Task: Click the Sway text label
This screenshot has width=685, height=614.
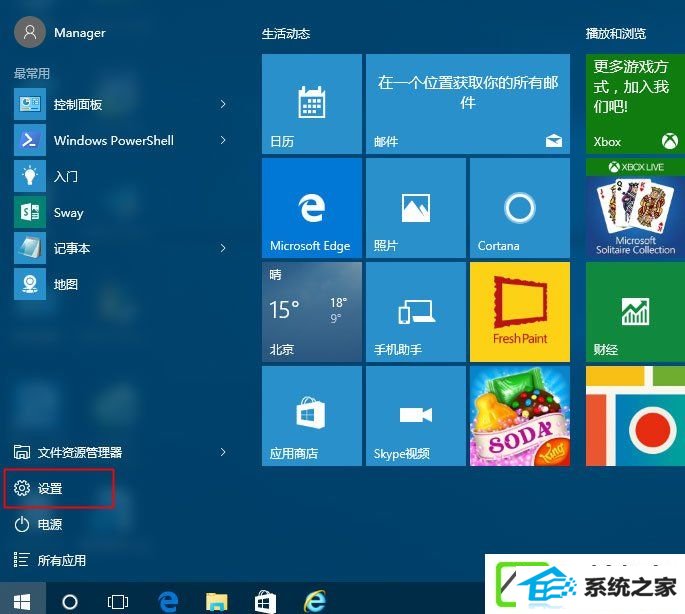Action: coord(69,213)
